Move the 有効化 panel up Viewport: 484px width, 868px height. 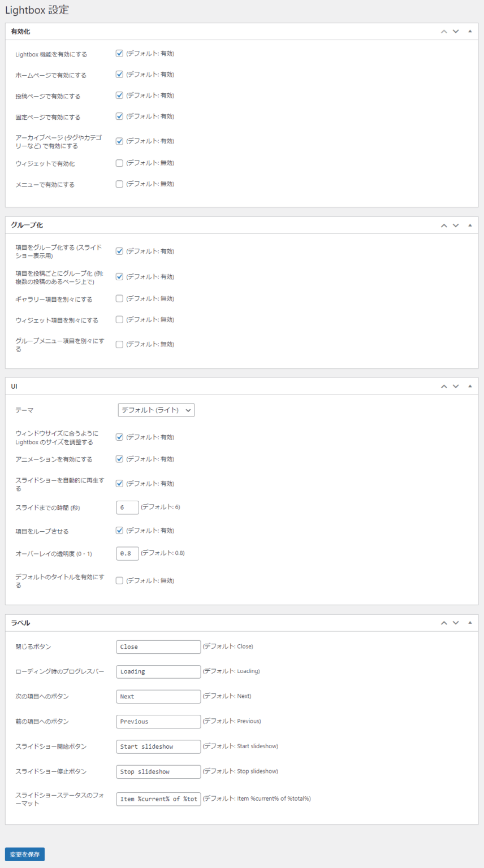coord(443,32)
